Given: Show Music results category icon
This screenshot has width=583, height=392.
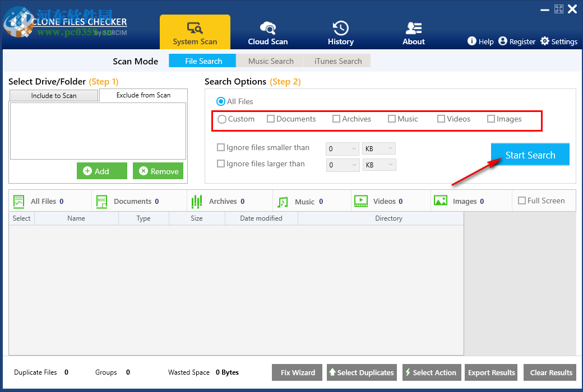Looking at the screenshot, I should pyautogui.click(x=283, y=202).
